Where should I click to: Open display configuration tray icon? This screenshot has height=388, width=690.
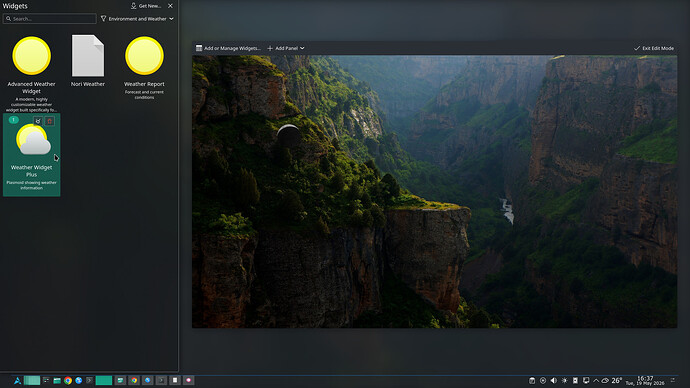click(x=586, y=381)
